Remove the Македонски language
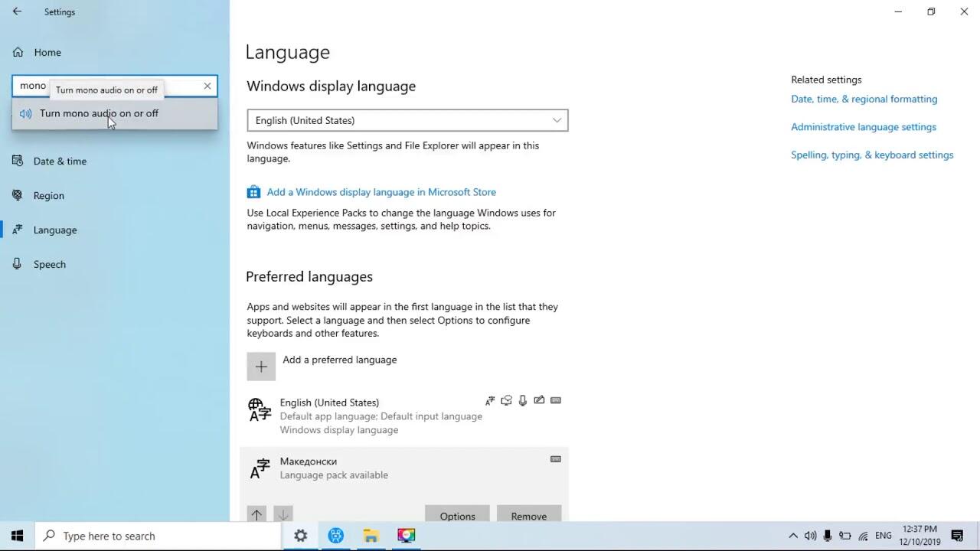The image size is (980, 551). tap(528, 515)
